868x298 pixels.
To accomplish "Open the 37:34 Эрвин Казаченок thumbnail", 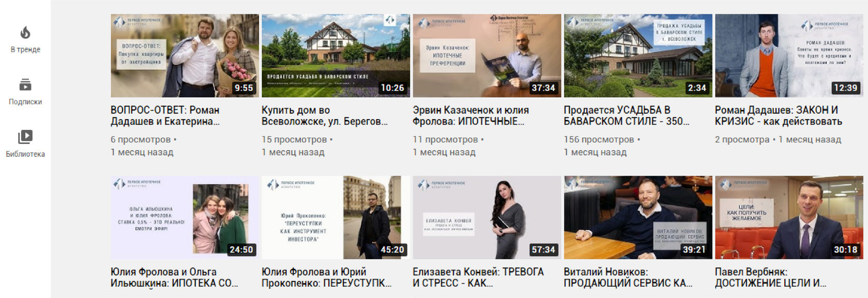I will 487,55.
